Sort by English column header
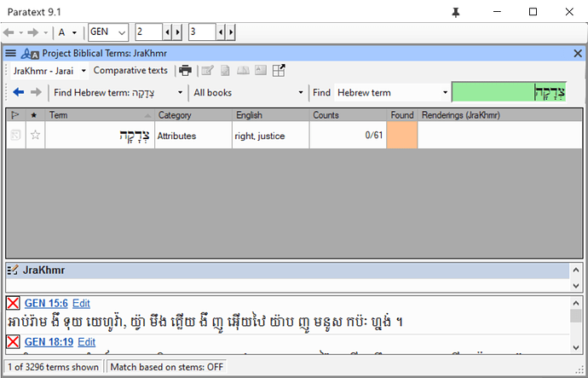 pos(271,115)
